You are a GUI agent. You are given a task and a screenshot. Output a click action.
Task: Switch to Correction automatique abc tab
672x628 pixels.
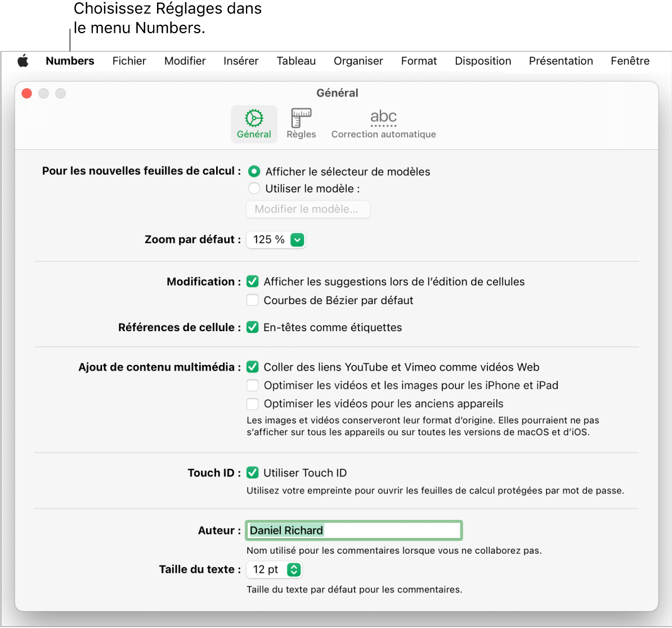384,124
